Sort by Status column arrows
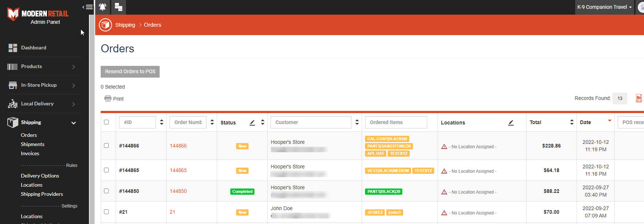Image resolution: width=644 pixels, height=224 pixels. coord(263,122)
